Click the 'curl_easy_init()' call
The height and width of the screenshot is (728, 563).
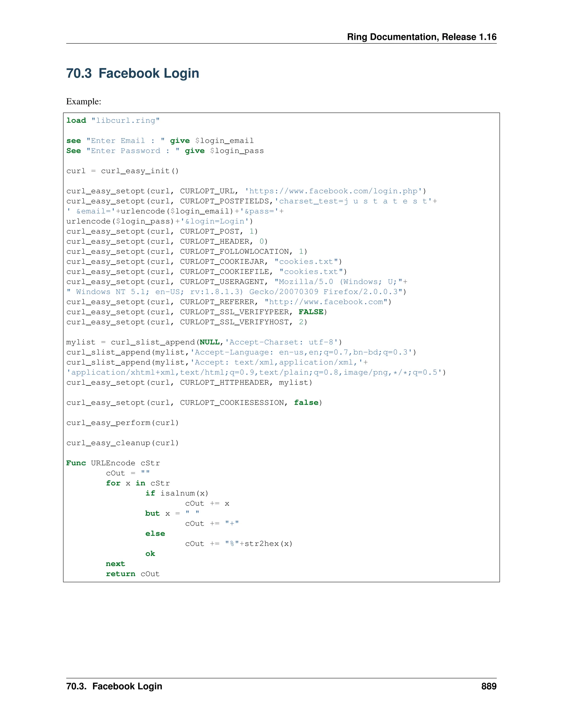(140, 171)
